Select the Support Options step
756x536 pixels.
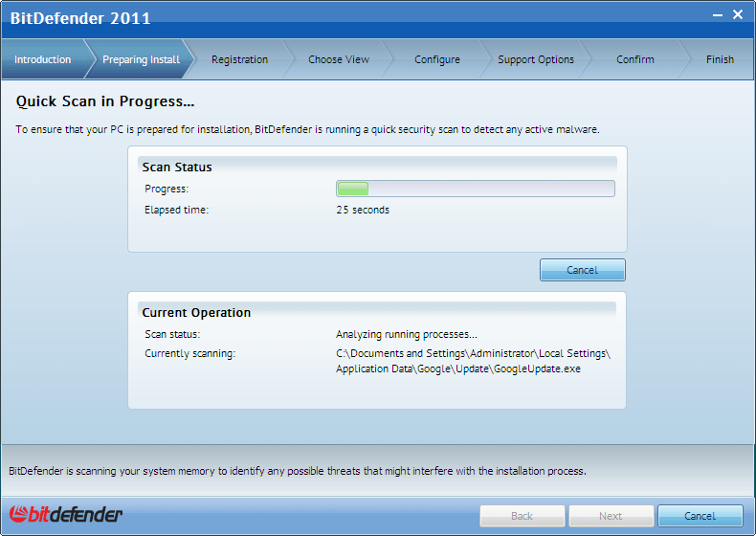pyautogui.click(x=536, y=59)
